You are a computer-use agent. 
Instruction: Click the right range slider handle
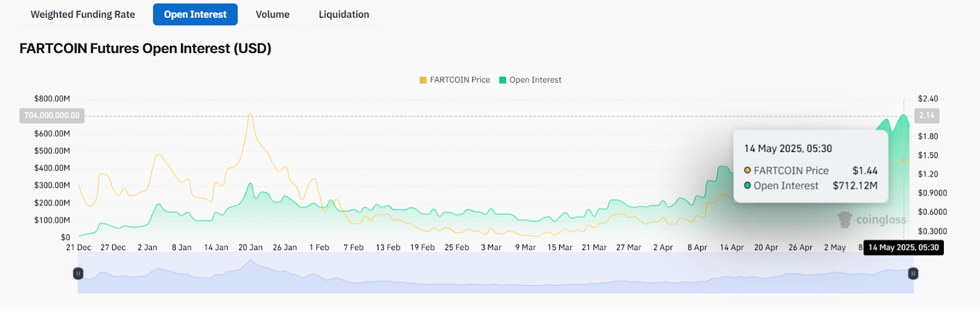pos(913,274)
